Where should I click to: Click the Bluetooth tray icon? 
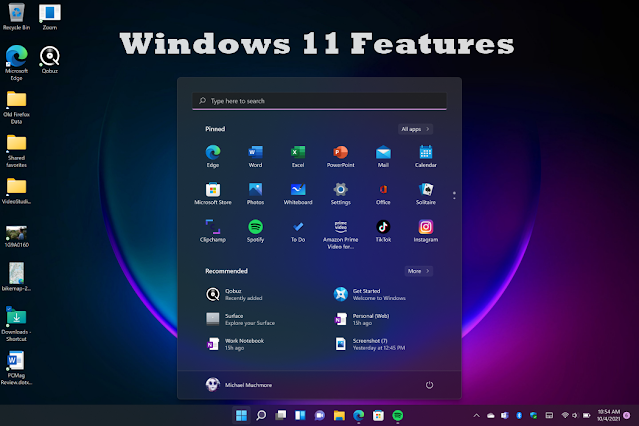point(519,415)
